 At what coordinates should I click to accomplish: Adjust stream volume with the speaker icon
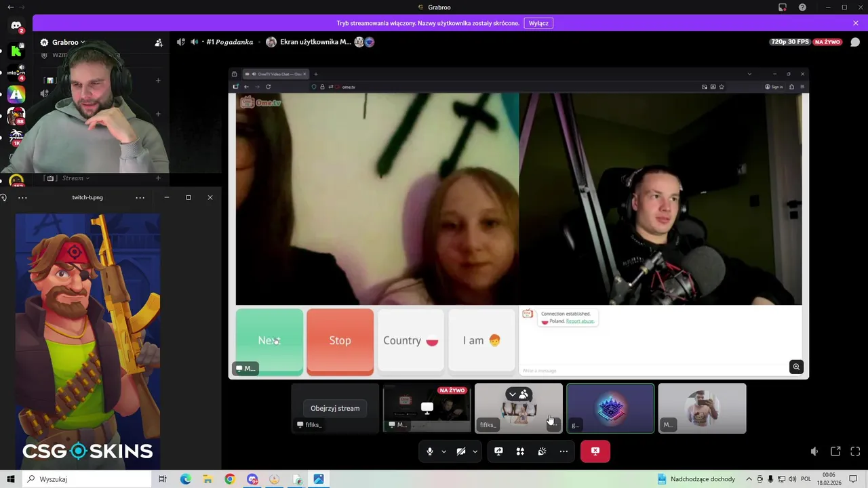pos(814,451)
